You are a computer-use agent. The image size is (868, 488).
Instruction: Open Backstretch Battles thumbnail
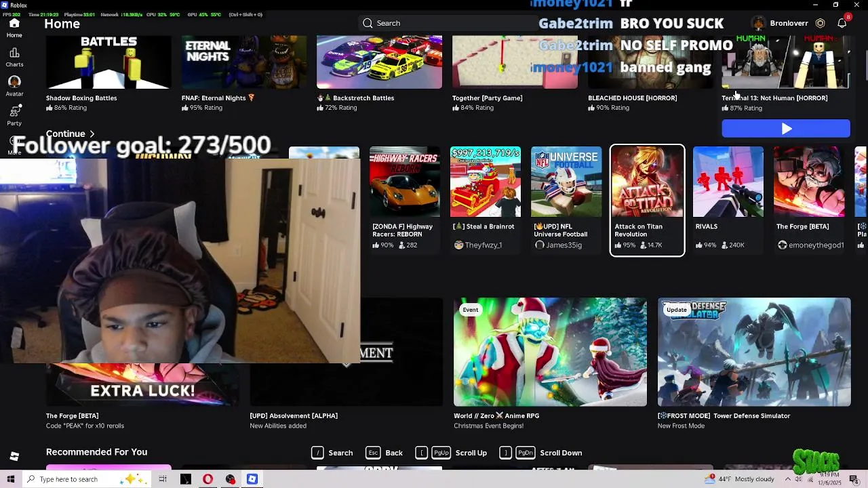click(x=379, y=62)
